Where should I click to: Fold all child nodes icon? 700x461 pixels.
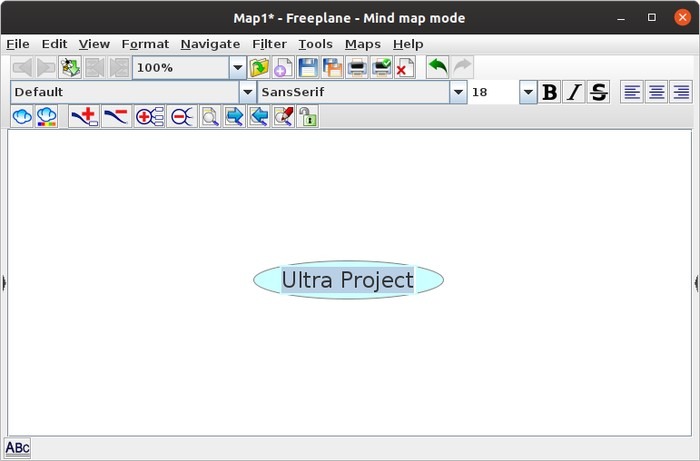click(x=182, y=116)
